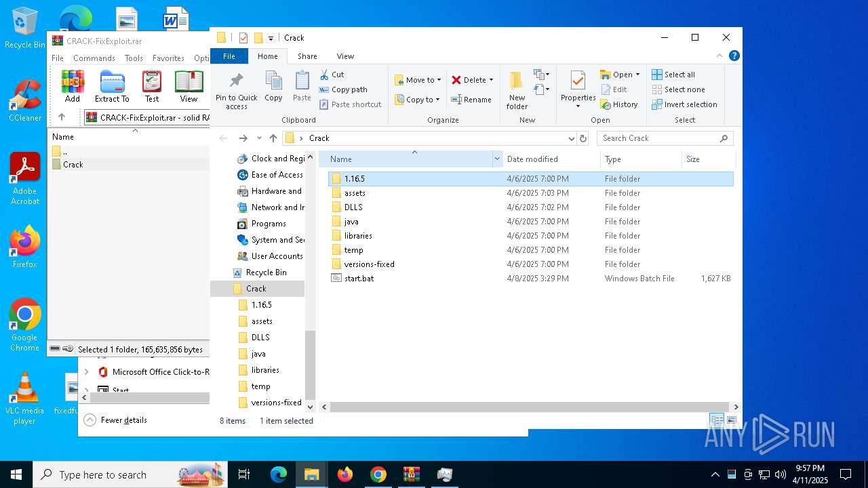The width and height of the screenshot is (868, 488).
Task: Expand the Delete dropdown arrow
Action: [x=491, y=80]
